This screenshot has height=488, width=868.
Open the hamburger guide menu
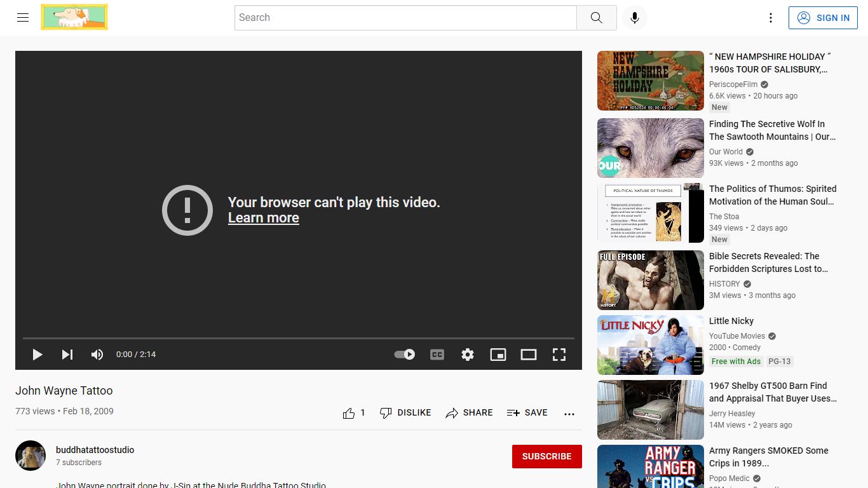coord(23,18)
